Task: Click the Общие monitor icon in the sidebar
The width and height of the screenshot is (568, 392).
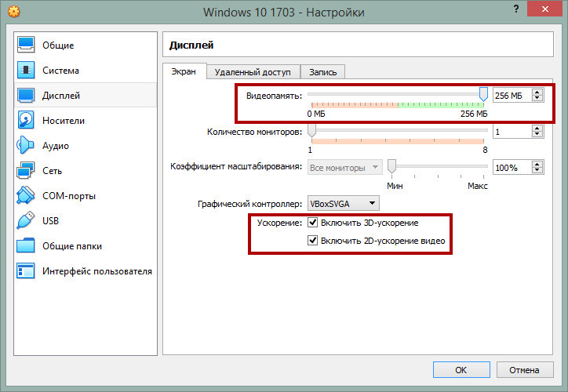Action: point(26,45)
